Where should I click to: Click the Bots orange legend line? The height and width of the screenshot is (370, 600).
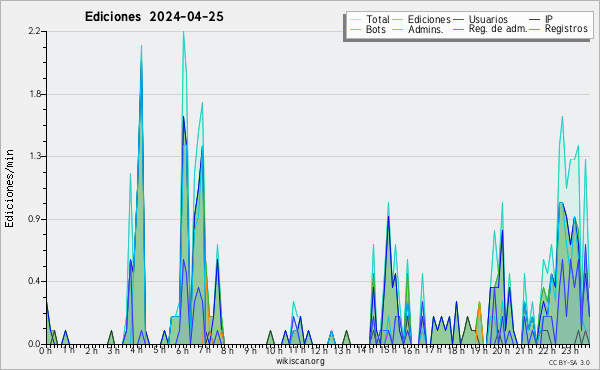click(x=355, y=29)
